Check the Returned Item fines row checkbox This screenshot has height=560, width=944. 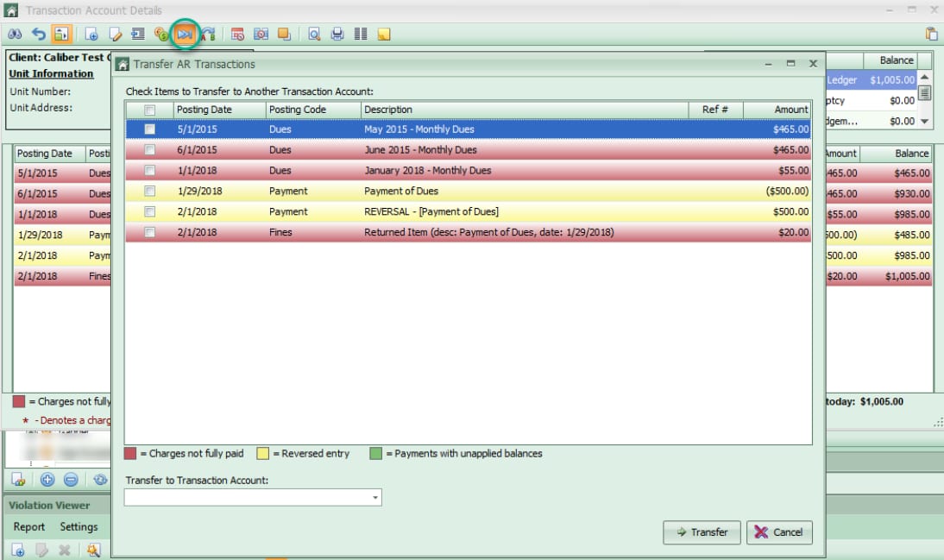click(x=149, y=232)
